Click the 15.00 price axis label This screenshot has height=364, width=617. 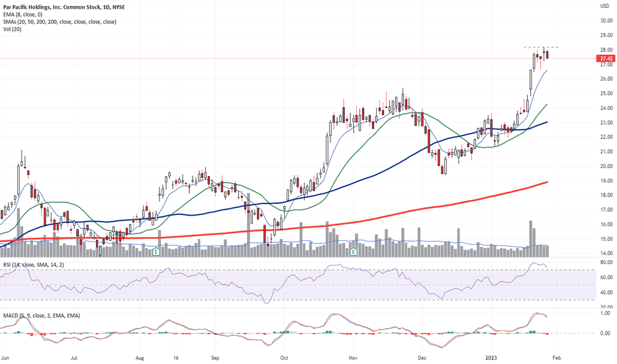(x=606, y=239)
